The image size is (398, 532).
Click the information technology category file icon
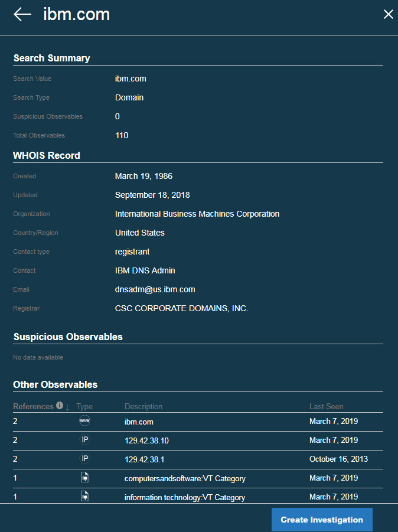(x=84, y=497)
